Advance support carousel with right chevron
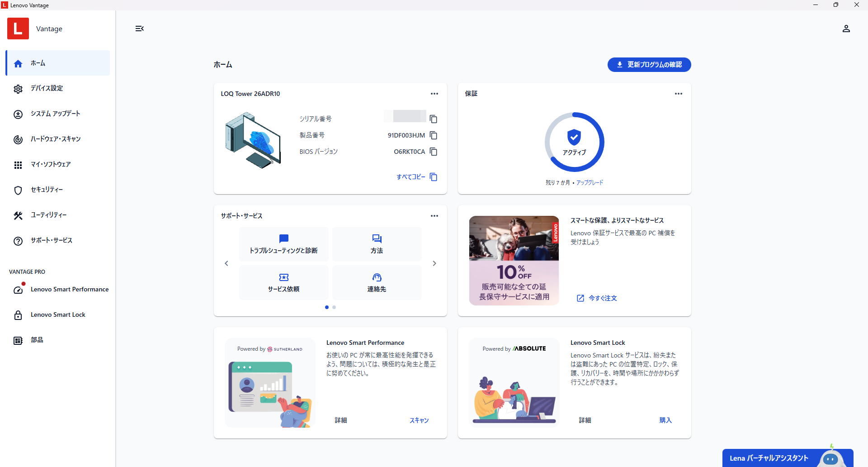Viewport: 868px width, 467px height. (x=434, y=263)
